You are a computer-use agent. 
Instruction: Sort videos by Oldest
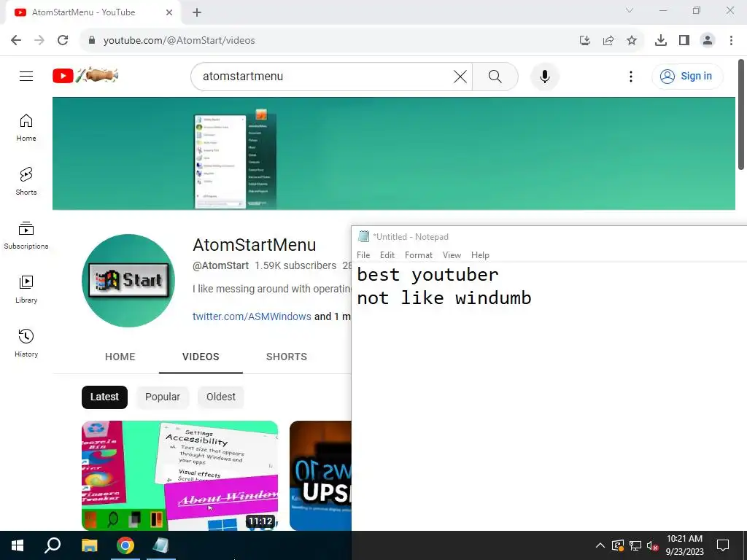[x=220, y=397]
